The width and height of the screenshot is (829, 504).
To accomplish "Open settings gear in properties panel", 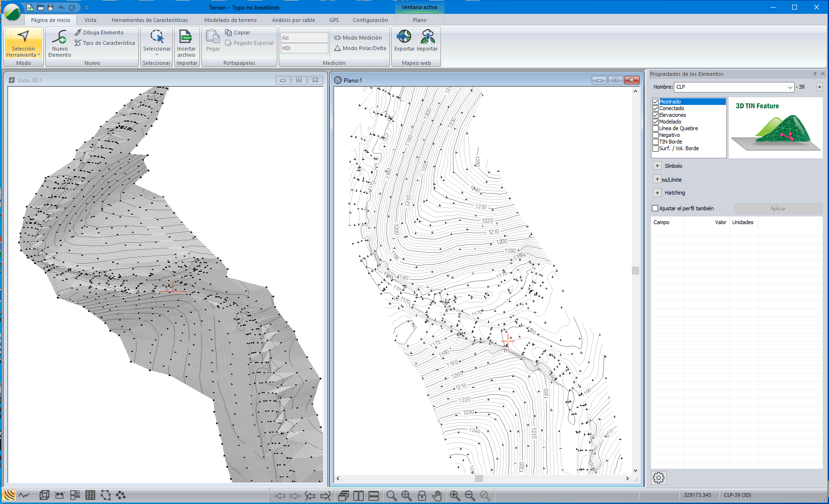I will tap(659, 478).
